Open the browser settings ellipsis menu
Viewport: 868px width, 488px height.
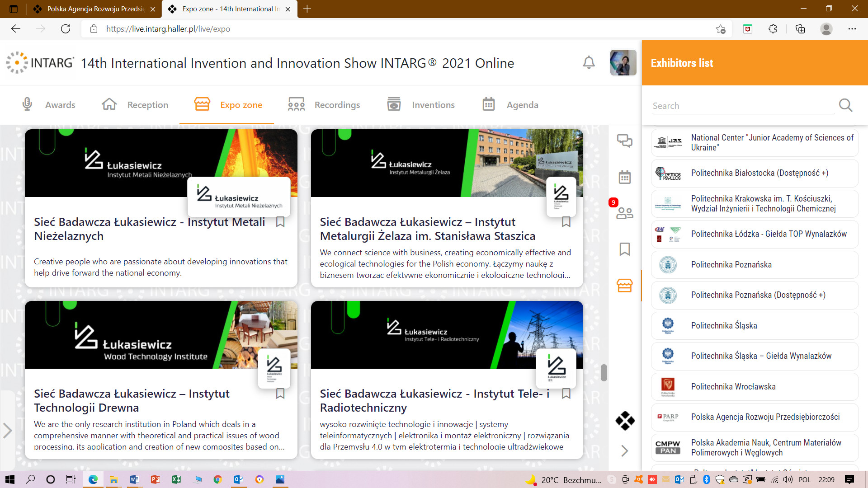pos(852,29)
